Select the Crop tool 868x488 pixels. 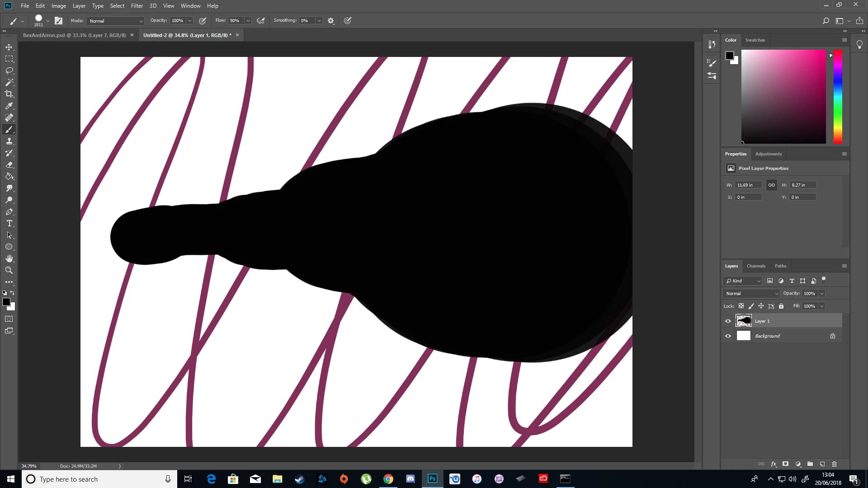(x=9, y=94)
